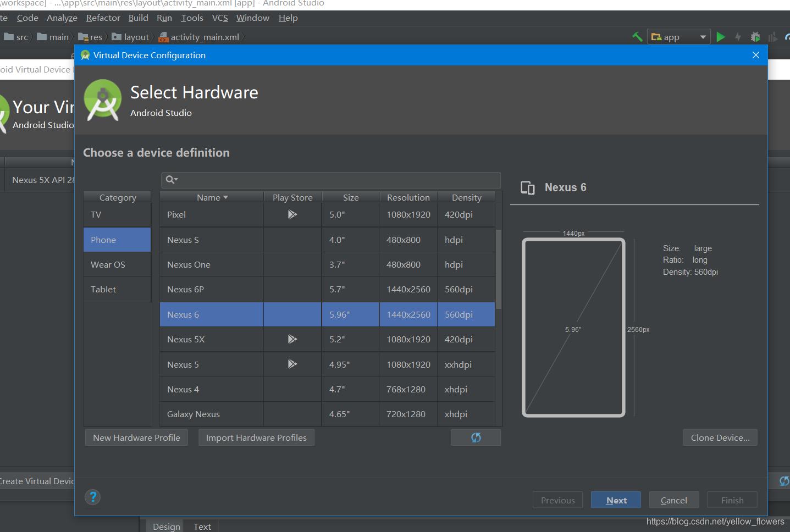Viewport: 790px width, 532px height.
Task: Click the New Hardware Profile button
Action: pos(136,437)
